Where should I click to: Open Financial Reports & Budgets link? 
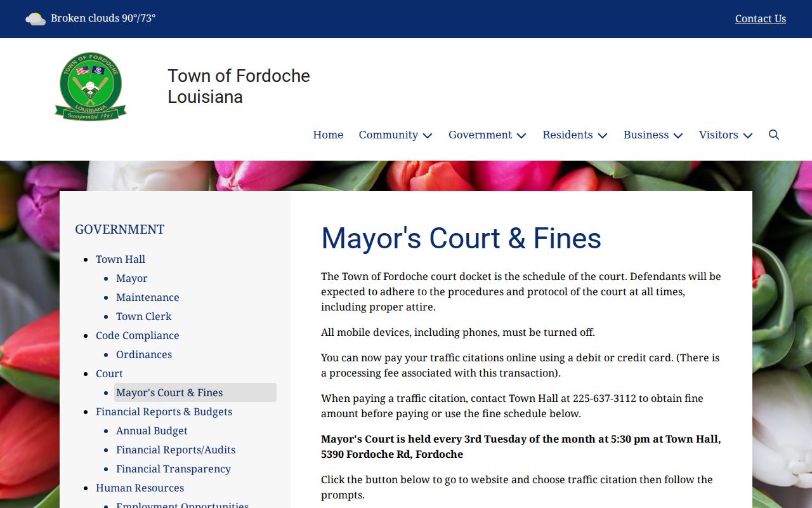coord(164,411)
